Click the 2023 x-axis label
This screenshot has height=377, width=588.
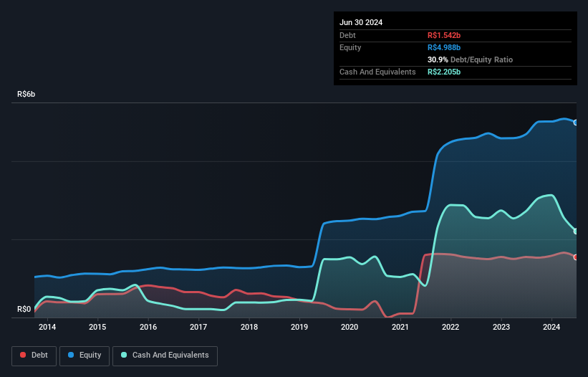501,327
